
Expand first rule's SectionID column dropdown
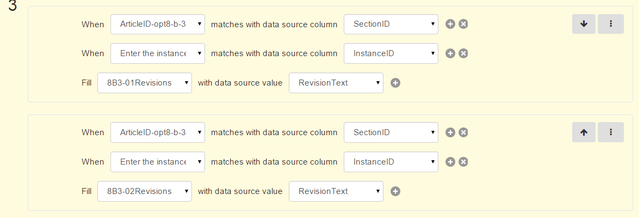pos(391,25)
